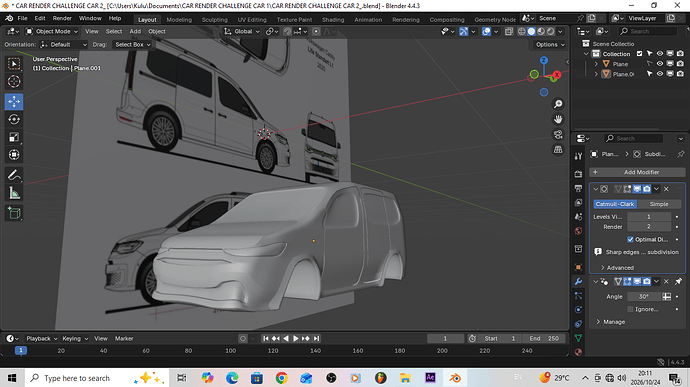This screenshot has height=387, width=690.
Task: Switch to the Modeling workspace tab
Action: click(179, 19)
